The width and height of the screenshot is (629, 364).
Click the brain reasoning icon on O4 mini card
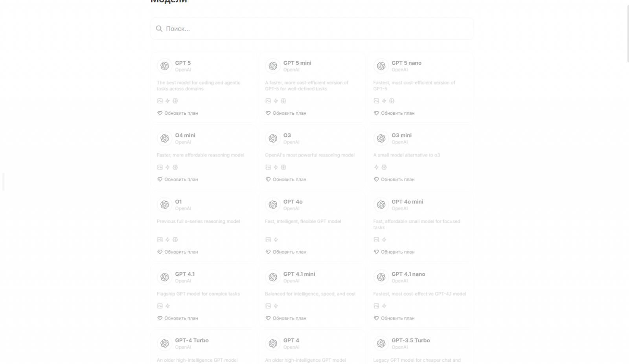pos(175,167)
